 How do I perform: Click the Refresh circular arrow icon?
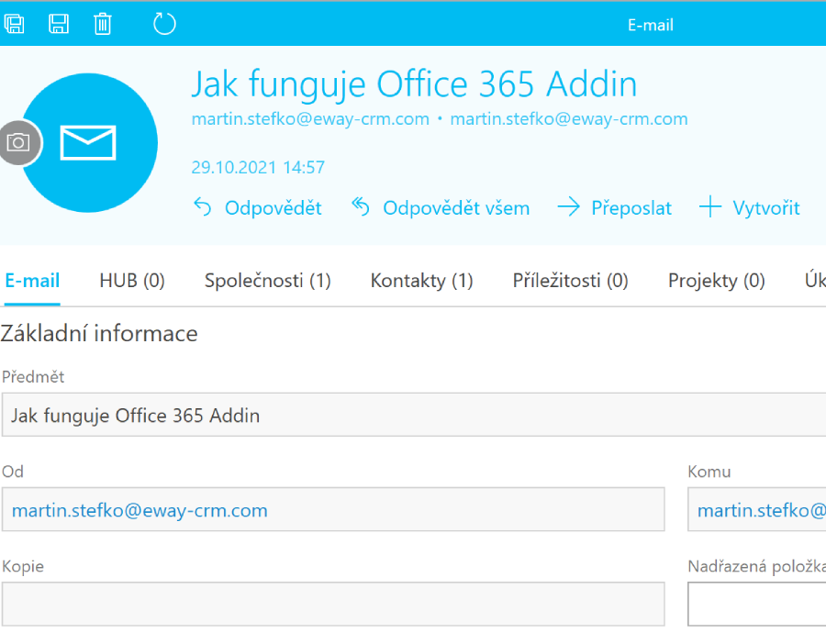coord(164,24)
